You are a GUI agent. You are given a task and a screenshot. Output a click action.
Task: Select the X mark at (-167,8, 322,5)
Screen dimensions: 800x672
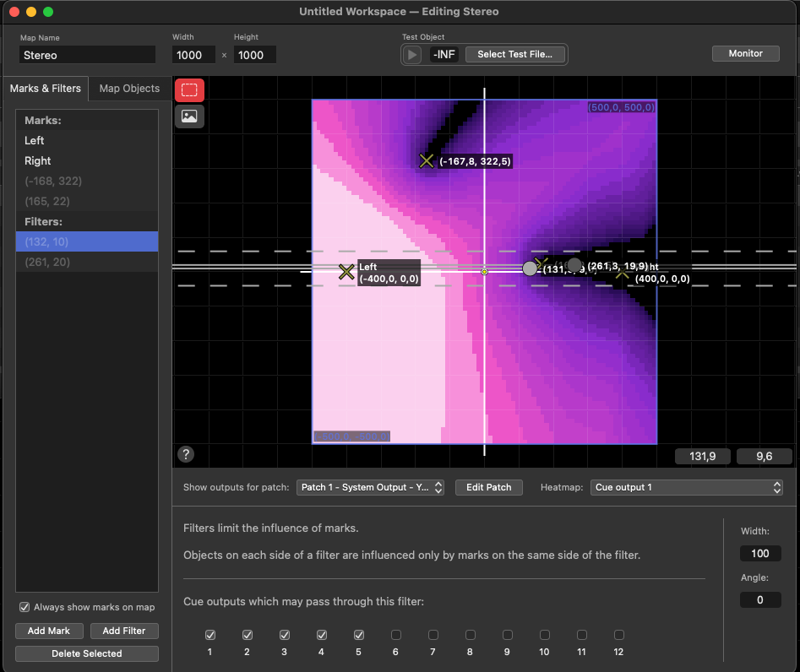coord(427,160)
